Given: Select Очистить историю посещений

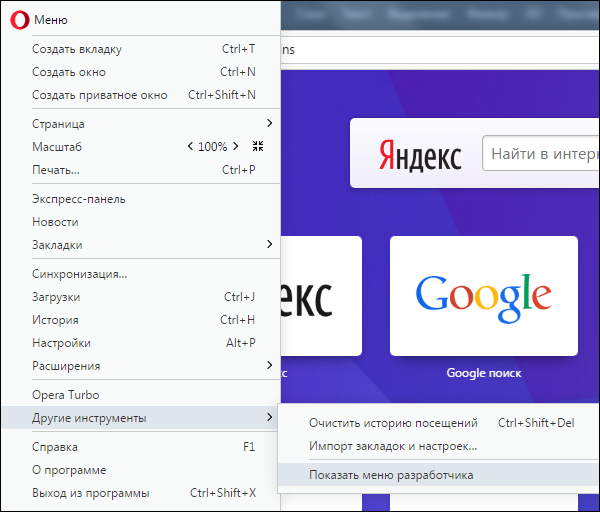Looking at the screenshot, I should tap(393, 423).
